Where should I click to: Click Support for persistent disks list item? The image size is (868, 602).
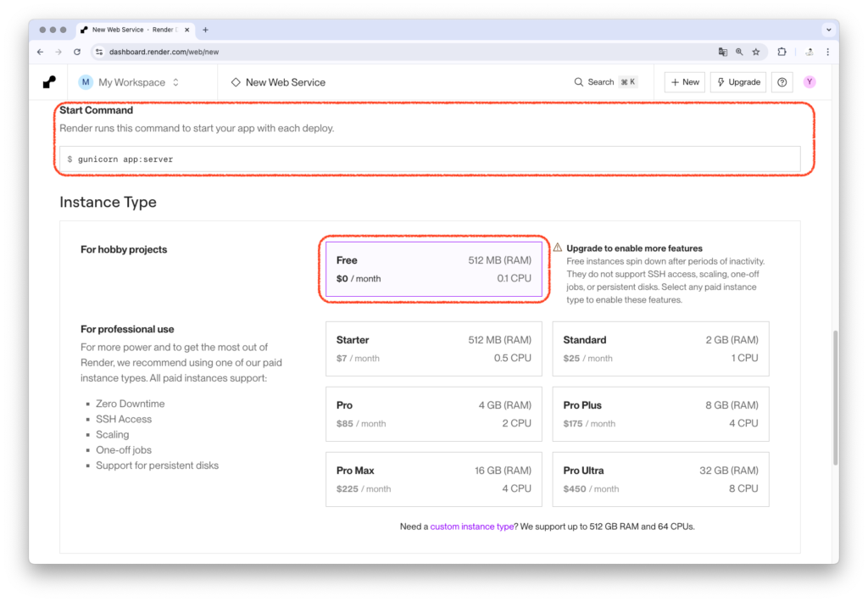(x=157, y=465)
